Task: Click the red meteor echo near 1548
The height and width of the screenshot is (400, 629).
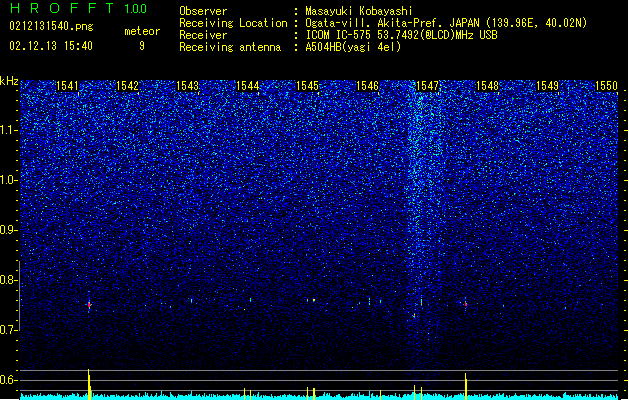Action: point(466,304)
